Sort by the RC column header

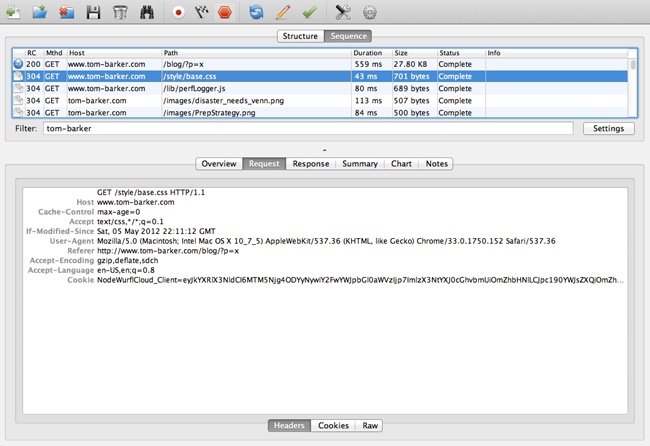tap(32, 53)
